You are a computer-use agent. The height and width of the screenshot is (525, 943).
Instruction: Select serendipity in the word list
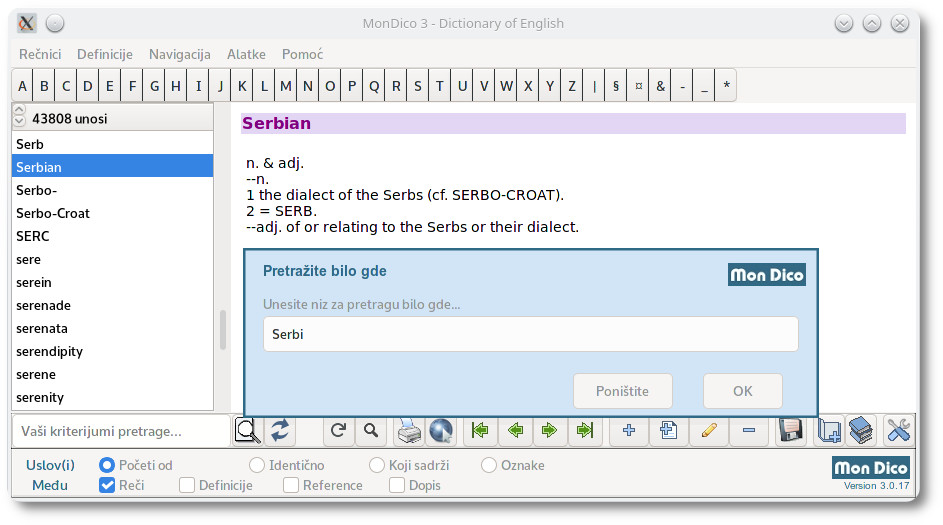pos(112,351)
